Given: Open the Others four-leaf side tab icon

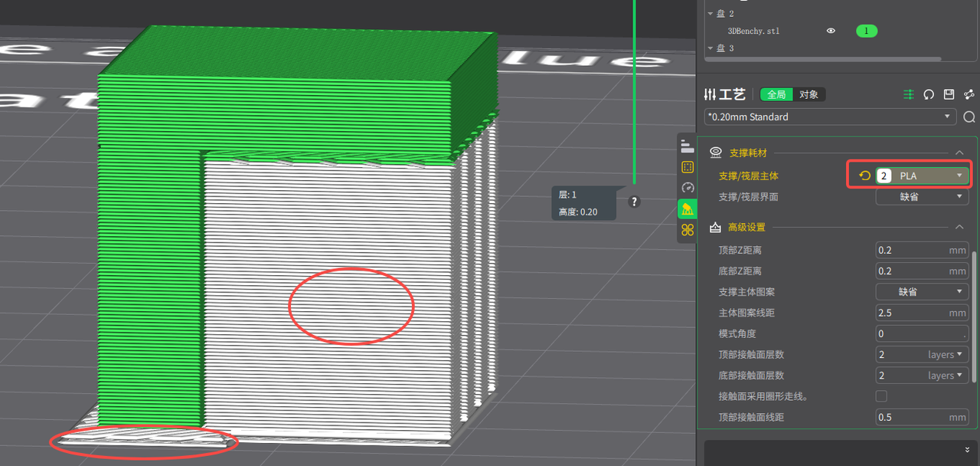Looking at the screenshot, I should [x=687, y=230].
